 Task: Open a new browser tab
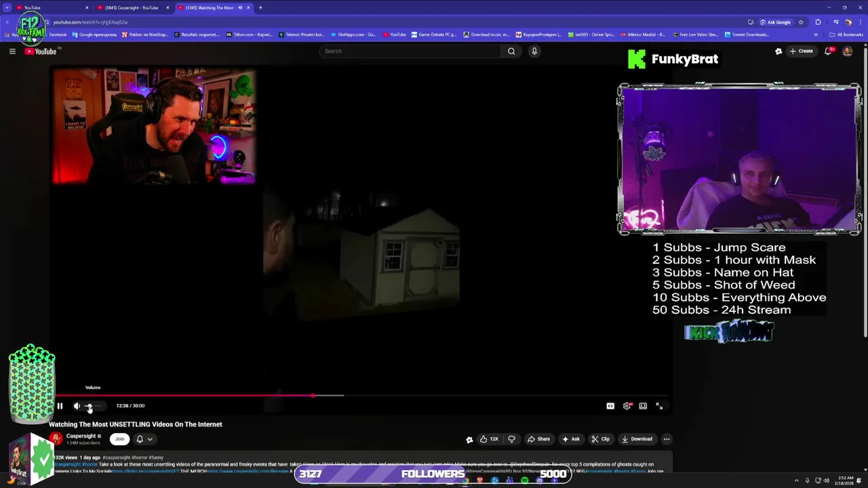(x=260, y=7)
